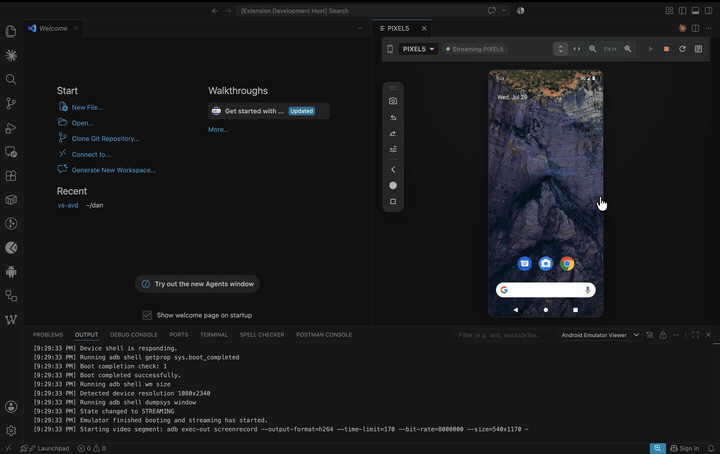Toggle fit-to-width mode button
The image size is (720, 454).
[x=577, y=49]
